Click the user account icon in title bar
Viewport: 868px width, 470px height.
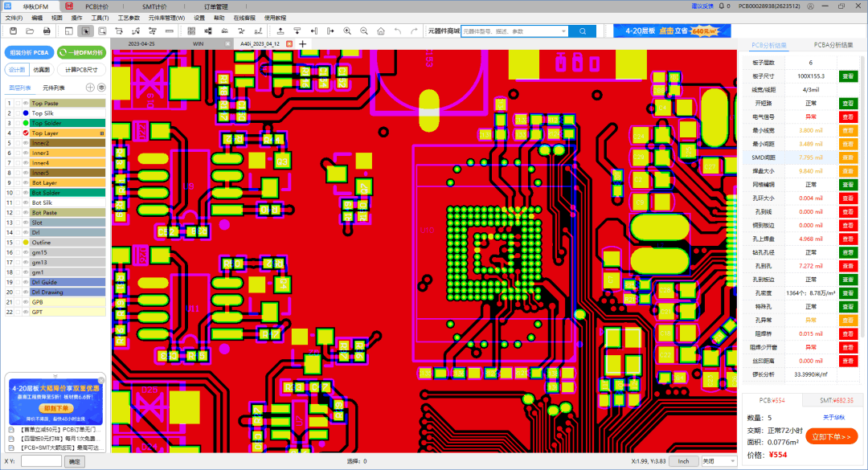[x=810, y=6]
